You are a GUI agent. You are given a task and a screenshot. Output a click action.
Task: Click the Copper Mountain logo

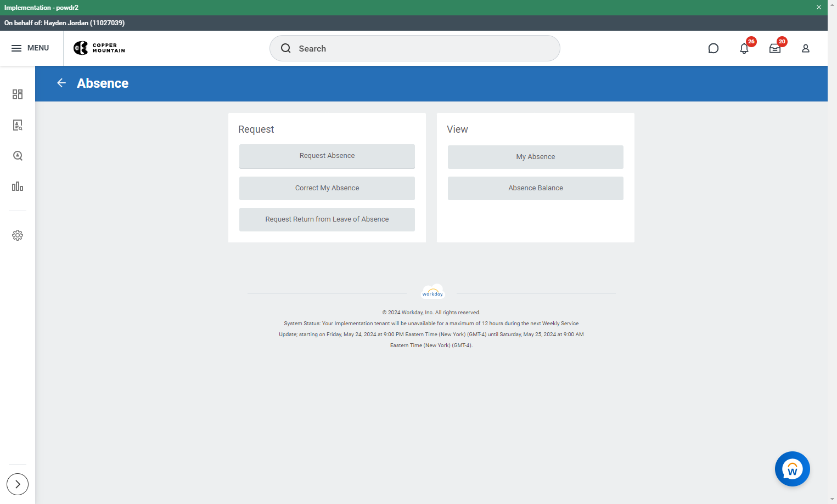(x=99, y=48)
